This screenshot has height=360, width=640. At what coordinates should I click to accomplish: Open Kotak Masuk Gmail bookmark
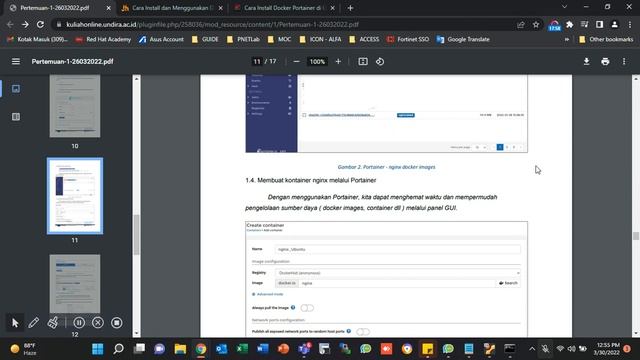coord(37,40)
